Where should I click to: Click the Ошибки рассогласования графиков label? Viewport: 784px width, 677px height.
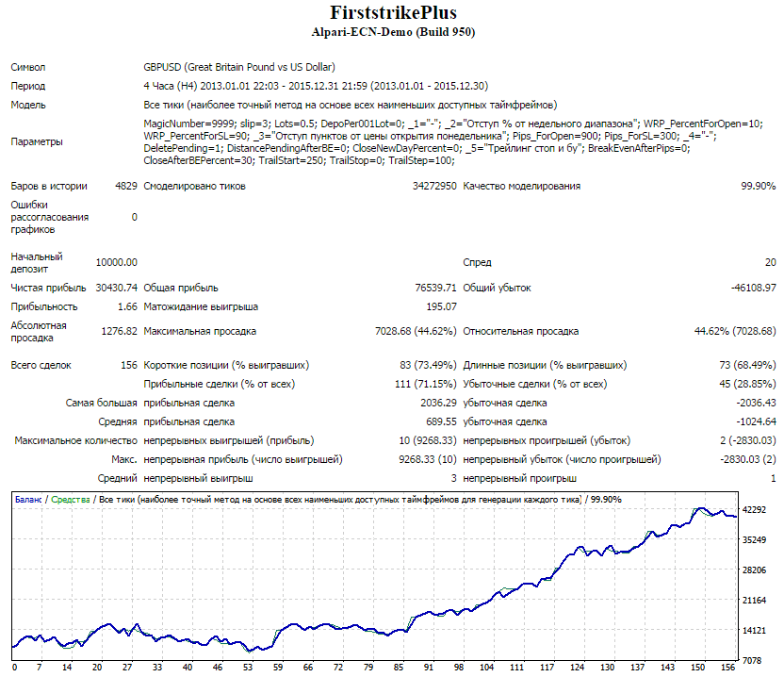[50, 217]
